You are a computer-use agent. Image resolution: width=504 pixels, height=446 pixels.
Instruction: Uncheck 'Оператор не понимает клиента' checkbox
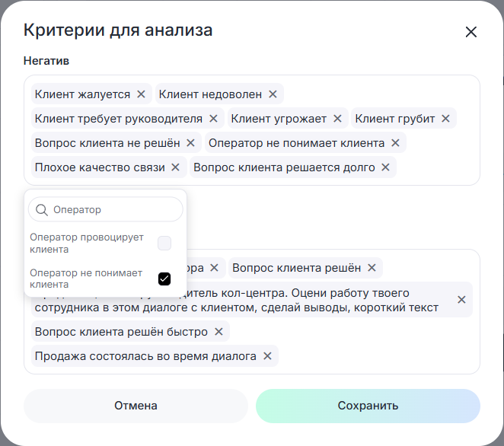(164, 279)
